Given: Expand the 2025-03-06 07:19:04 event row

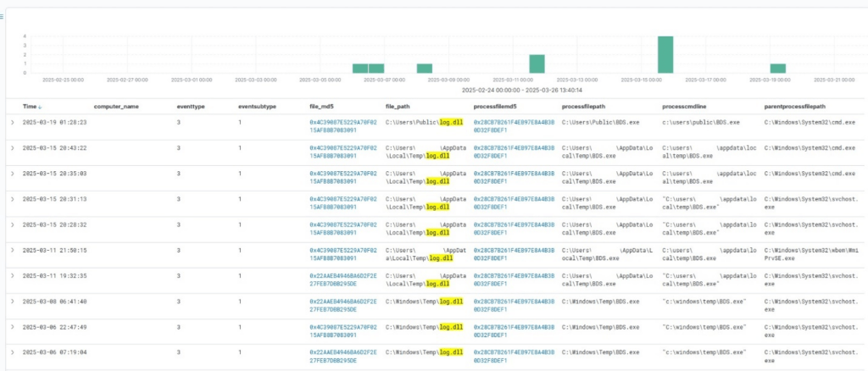Looking at the screenshot, I should pos(13,352).
